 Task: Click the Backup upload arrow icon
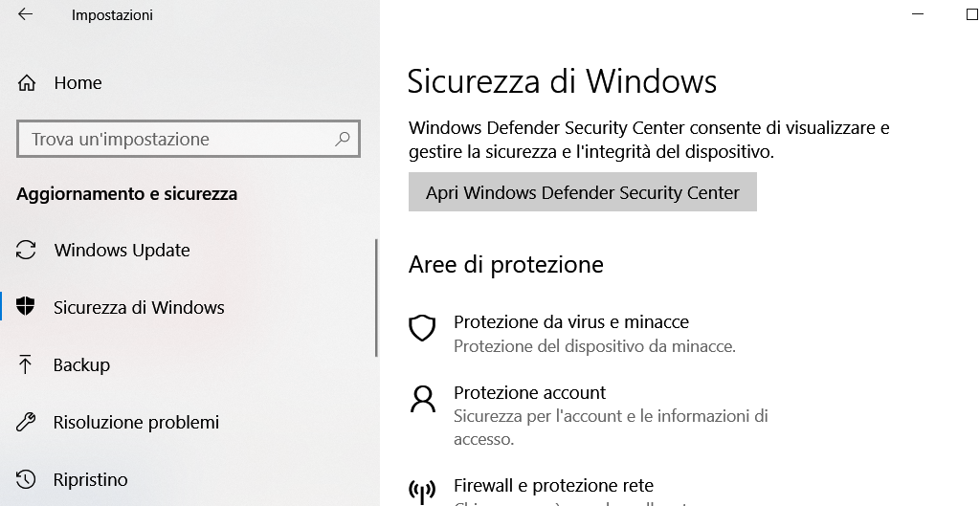(25, 364)
